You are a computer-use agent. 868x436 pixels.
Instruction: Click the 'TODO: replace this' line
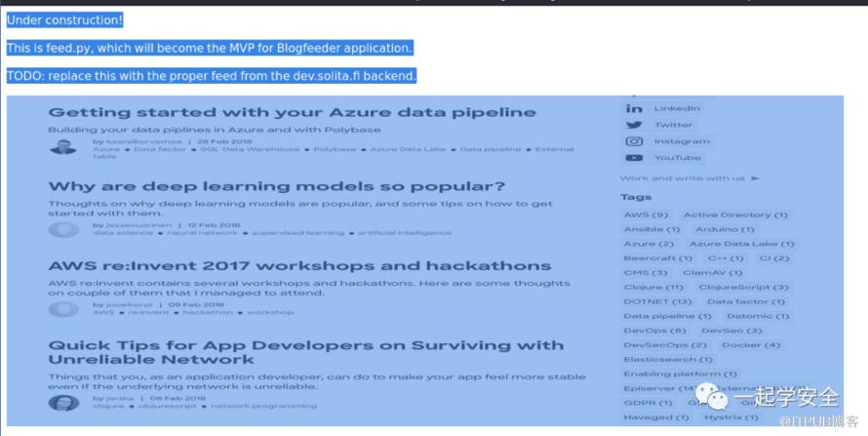pos(212,76)
